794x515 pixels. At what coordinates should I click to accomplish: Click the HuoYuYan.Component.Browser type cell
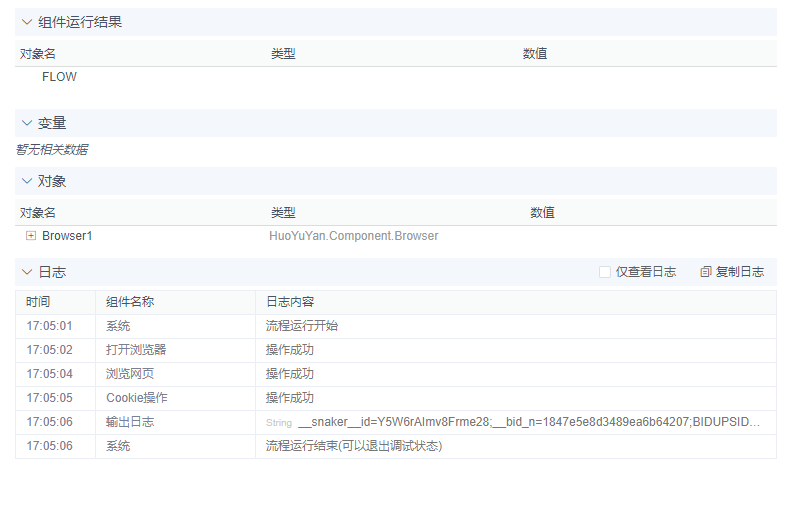(353, 236)
